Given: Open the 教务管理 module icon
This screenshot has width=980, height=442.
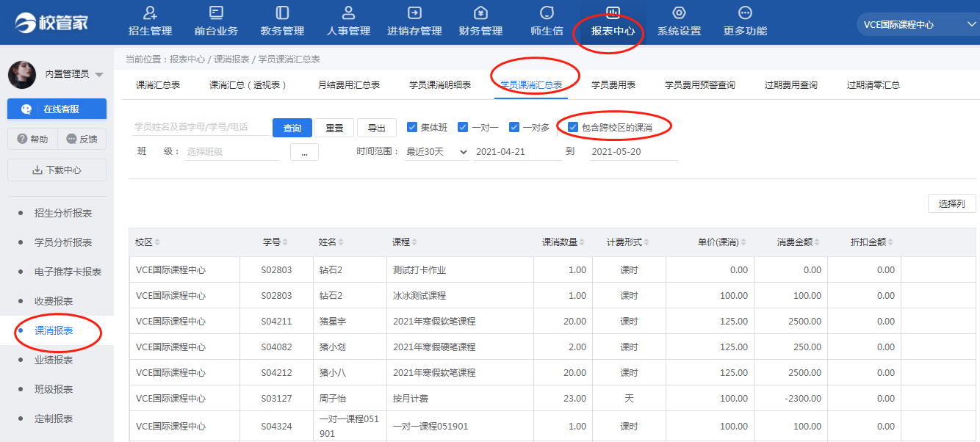Looking at the screenshot, I should (282, 12).
